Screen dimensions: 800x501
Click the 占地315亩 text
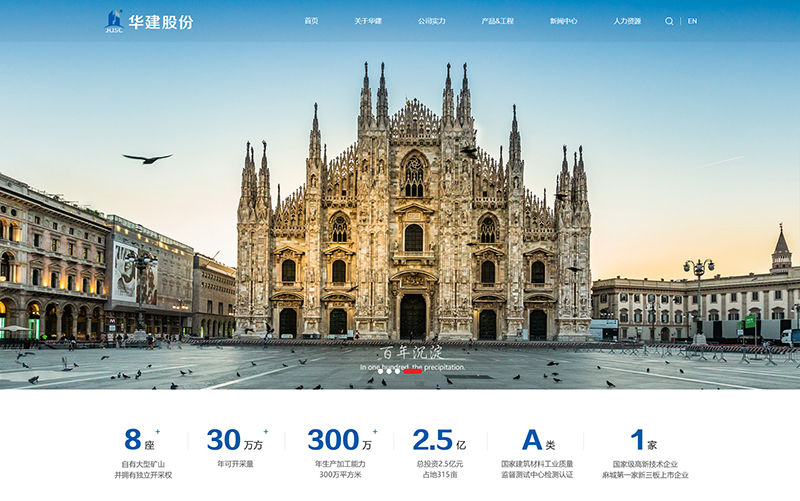click(x=440, y=474)
